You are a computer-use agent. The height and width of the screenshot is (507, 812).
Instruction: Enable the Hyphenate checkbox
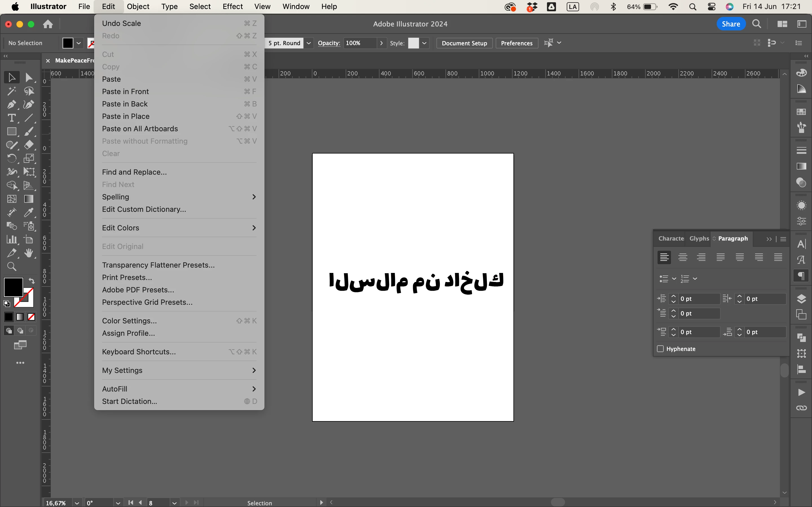pyautogui.click(x=660, y=349)
